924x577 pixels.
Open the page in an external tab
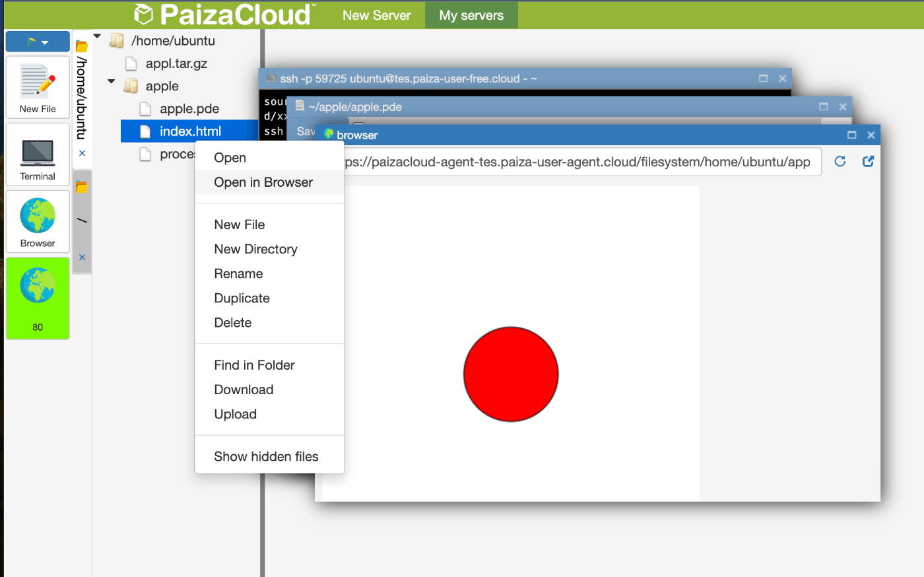[867, 161]
